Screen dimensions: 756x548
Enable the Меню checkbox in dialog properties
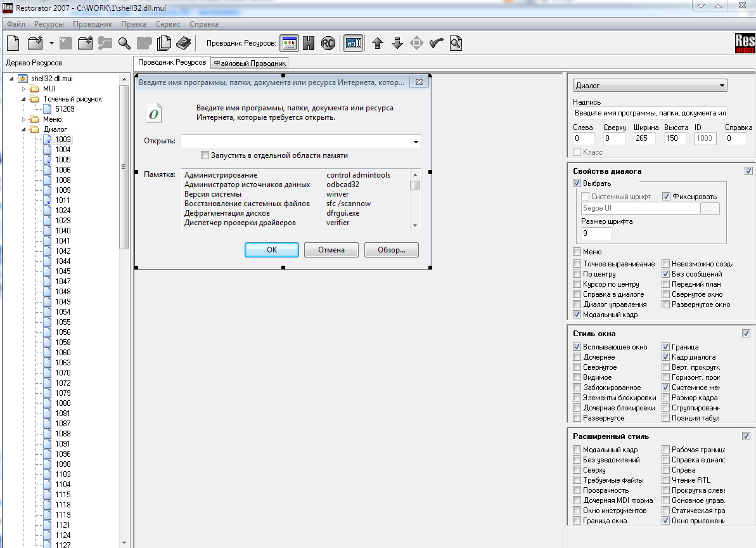coord(577,252)
